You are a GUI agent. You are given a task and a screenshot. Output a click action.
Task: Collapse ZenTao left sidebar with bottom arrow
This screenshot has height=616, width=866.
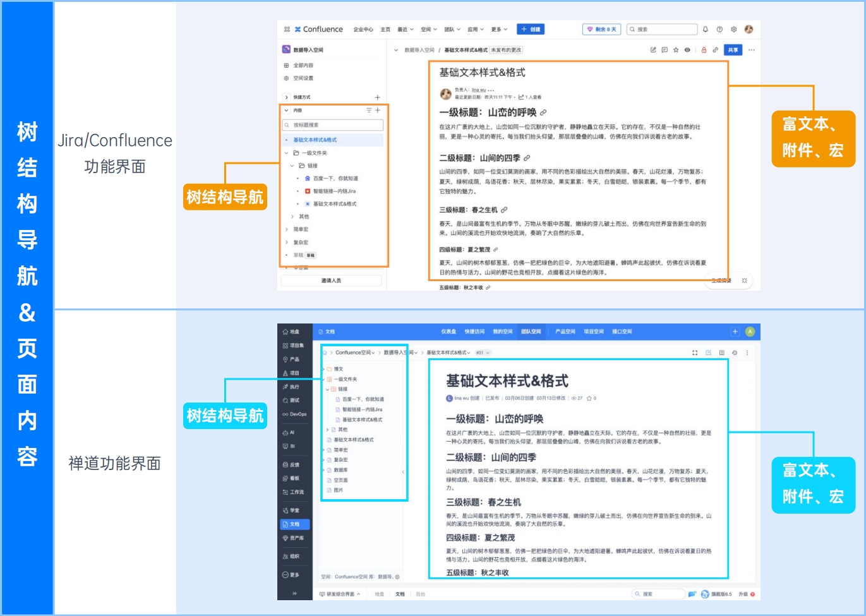coord(294,593)
